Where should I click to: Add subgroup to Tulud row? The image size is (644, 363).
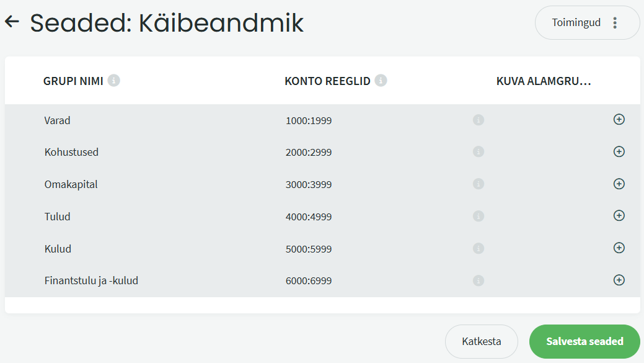[619, 216]
